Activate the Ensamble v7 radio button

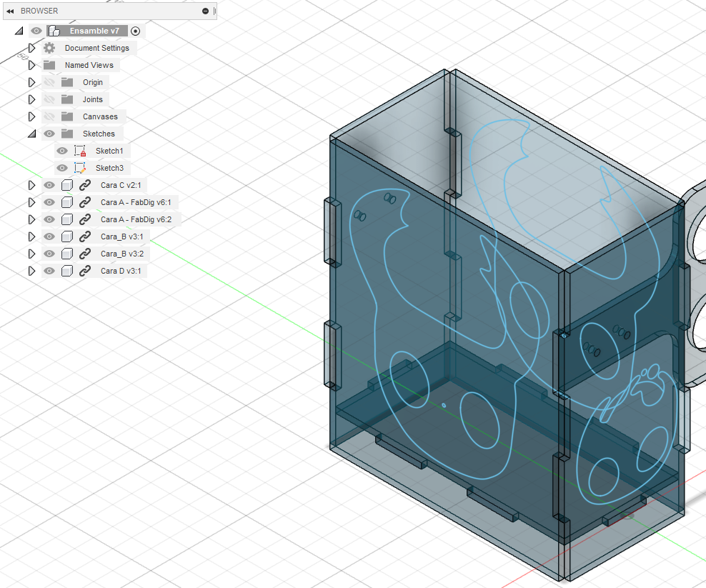(136, 31)
